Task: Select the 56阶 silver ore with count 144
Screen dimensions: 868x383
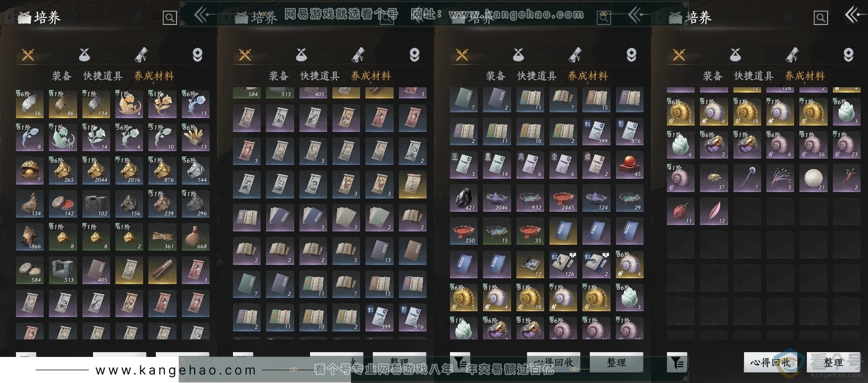Action: coord(195,170)
